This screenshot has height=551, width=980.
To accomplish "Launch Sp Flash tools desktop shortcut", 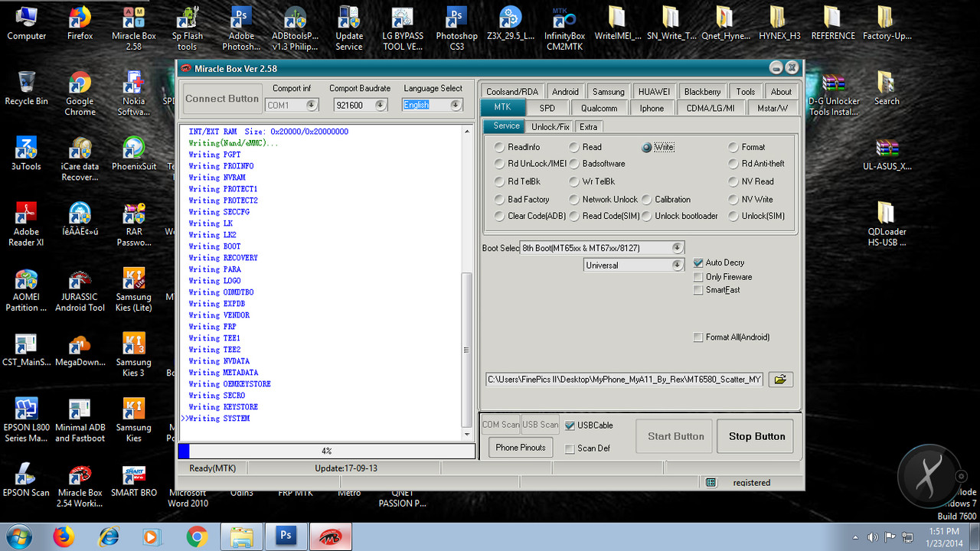I will click(x=188, y=28).
